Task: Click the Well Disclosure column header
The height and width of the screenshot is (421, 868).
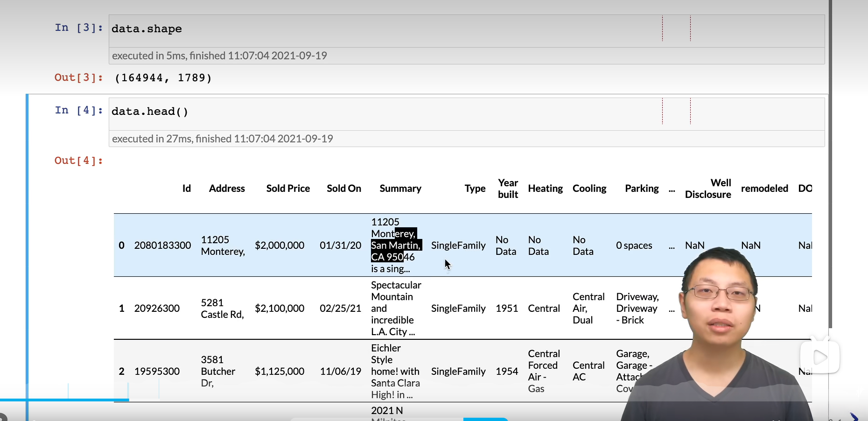Action: click(x=708, y=189)
